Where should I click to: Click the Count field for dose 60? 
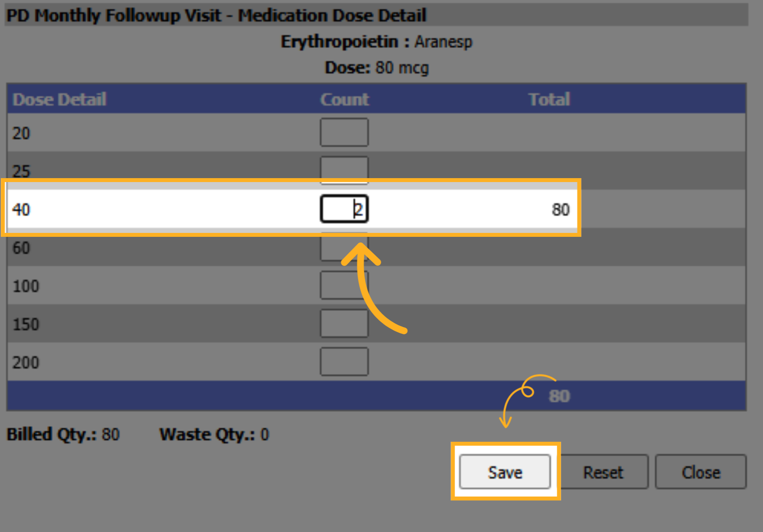point(344,247)
